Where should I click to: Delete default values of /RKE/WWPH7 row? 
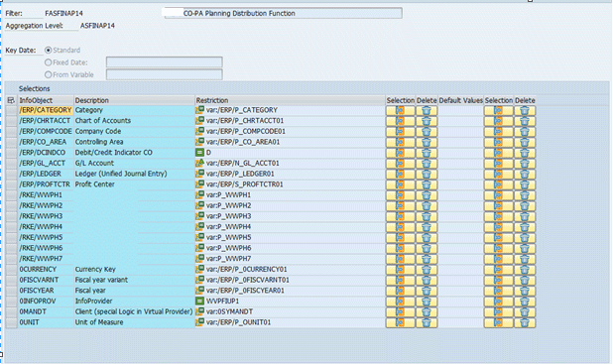tap(525, 259)
